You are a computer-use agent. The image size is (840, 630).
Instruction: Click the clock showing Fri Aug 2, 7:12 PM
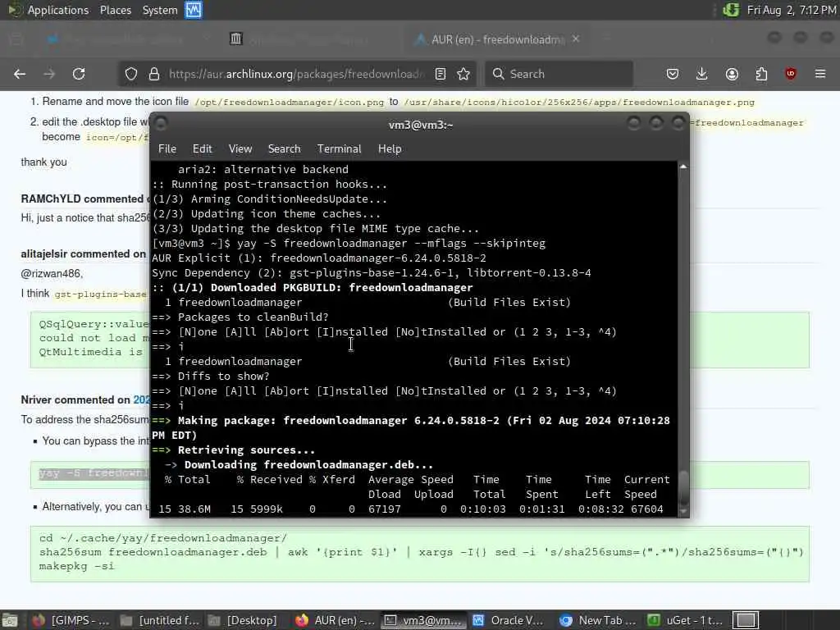[792, 10]
